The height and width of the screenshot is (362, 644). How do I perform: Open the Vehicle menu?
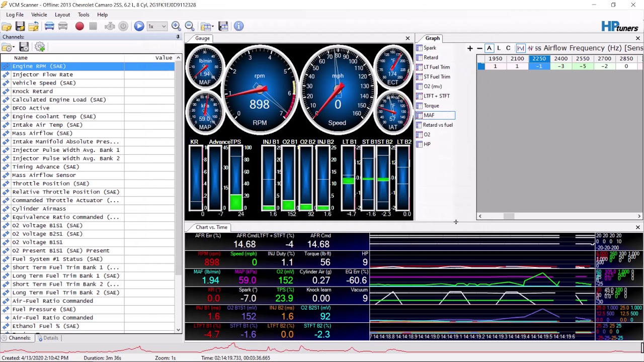tap(39, 15)
